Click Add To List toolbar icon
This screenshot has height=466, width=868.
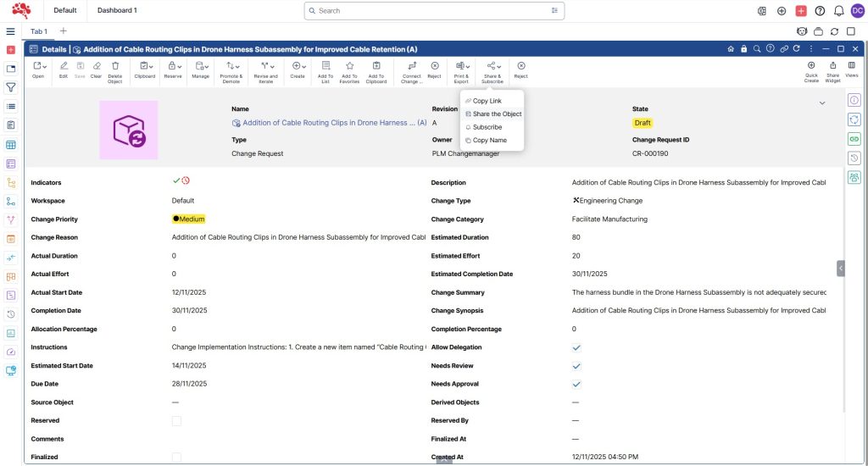click(325, 73)
